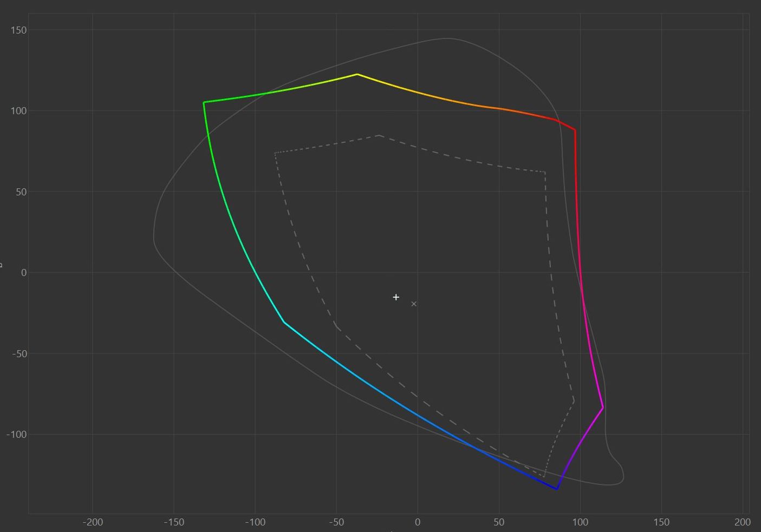Select the blue bottom vertex of the gamut
Viewport: 761px width, 532px height.
pyautogui.click(x=557, y=489)
